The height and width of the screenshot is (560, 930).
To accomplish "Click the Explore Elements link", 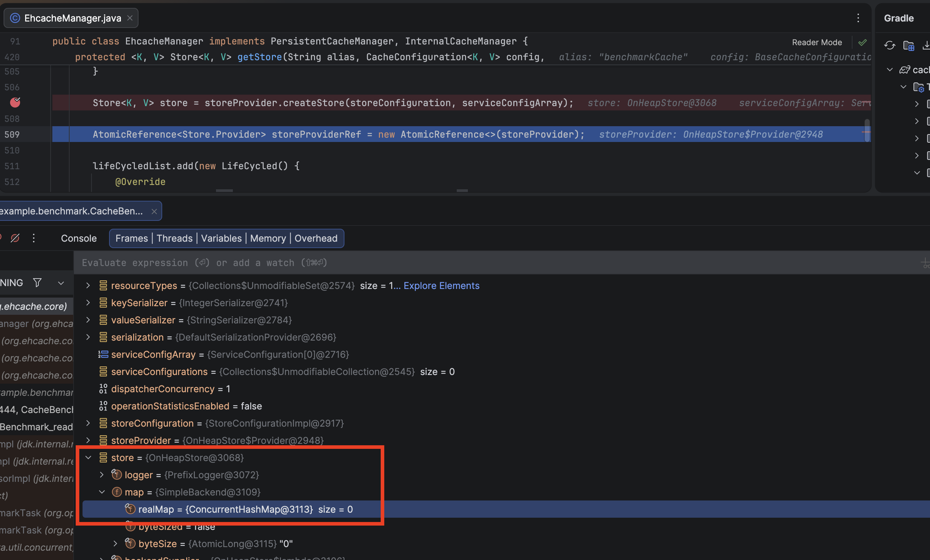I will tap(441, 285).
